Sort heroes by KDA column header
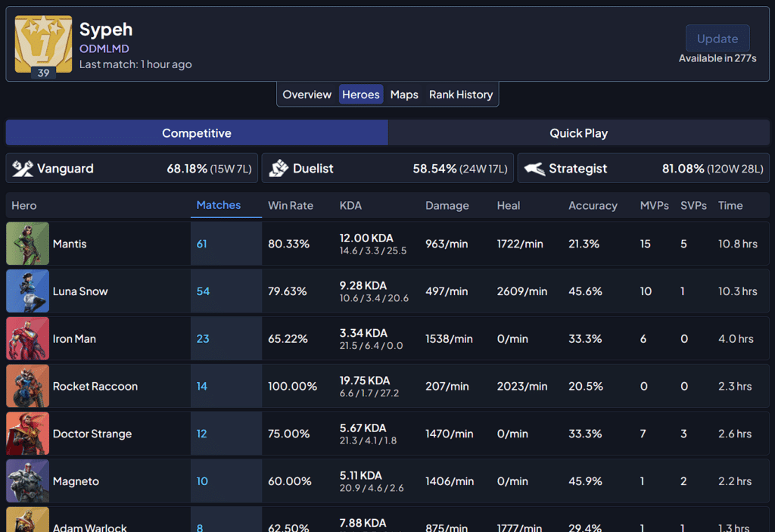 click(350, 205)
